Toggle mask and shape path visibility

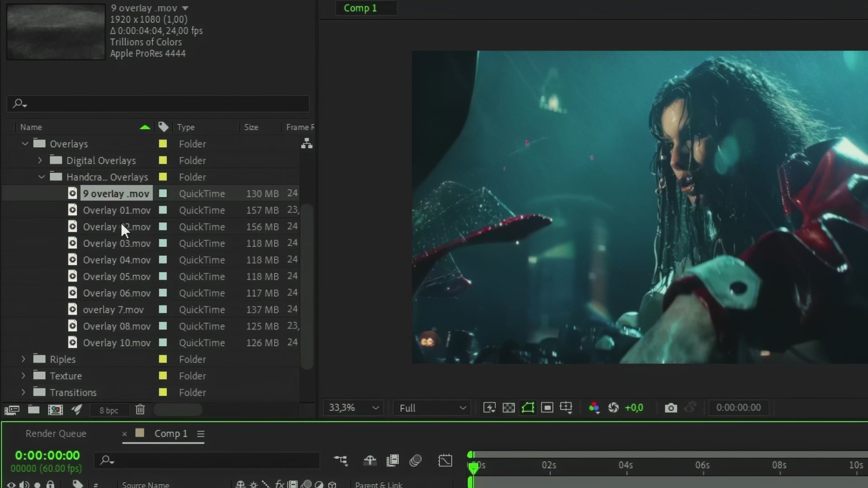(x=528, y=408)
